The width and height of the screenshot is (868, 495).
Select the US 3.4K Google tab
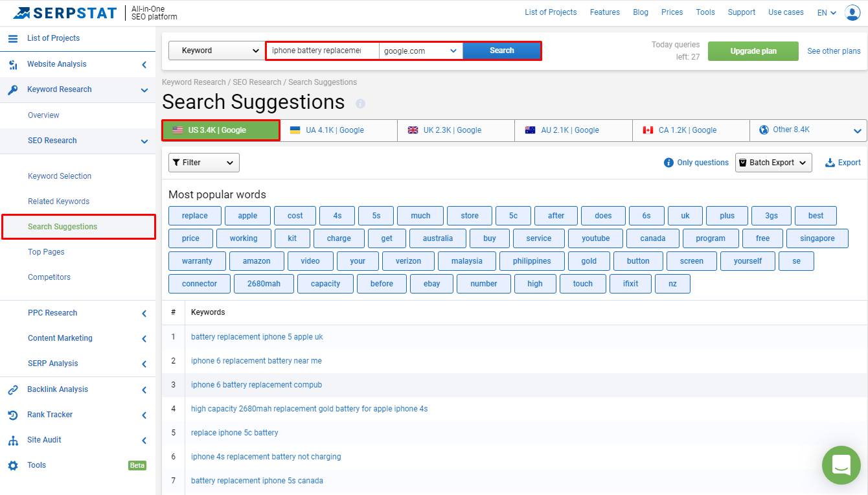coord(221,130)
